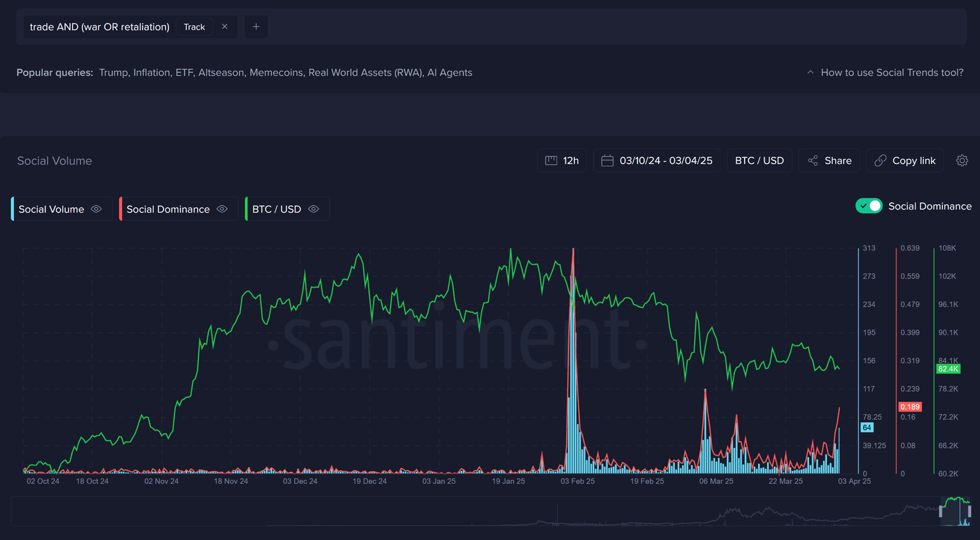Image resolution: width=980 pixels, height=540 pixels.
Task: Toggle Social Volume visibility eye icon
Action: (96, 209)
